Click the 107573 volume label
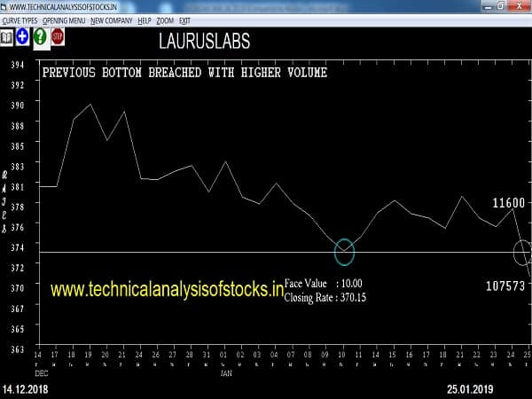The height and width of the screenshot is (399, 532). coord(506,286)
